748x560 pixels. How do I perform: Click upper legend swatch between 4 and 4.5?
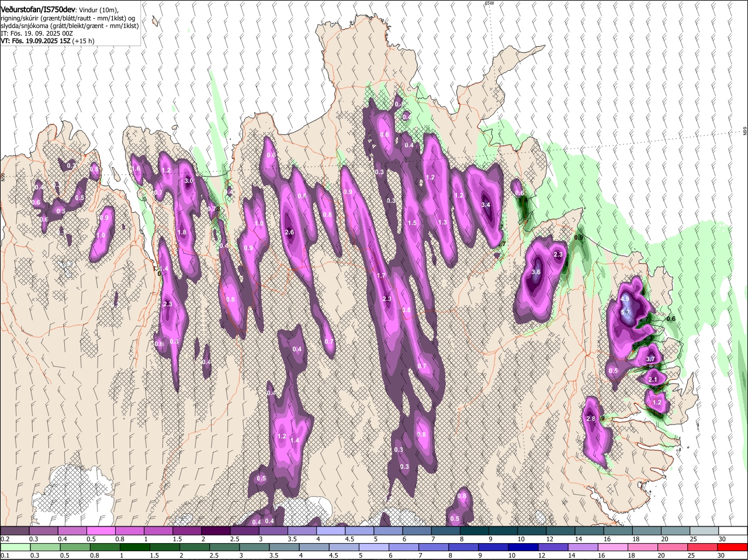[x=331, y=530]
